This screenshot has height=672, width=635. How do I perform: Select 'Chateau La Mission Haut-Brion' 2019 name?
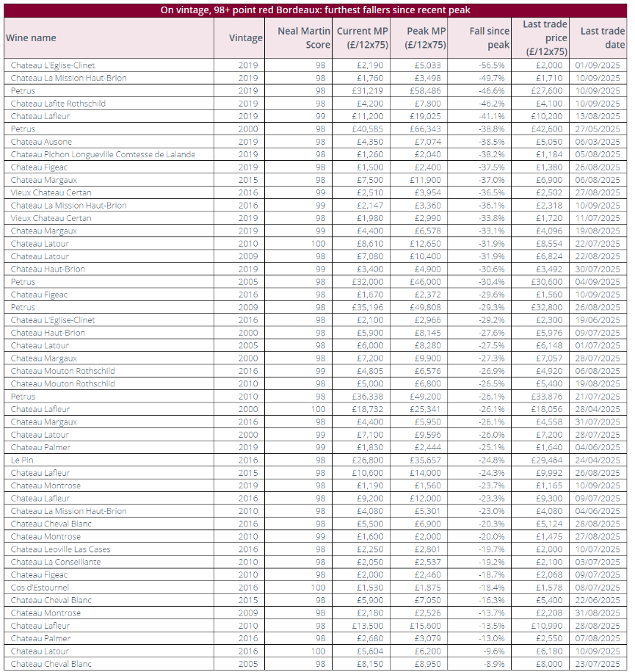68,78
